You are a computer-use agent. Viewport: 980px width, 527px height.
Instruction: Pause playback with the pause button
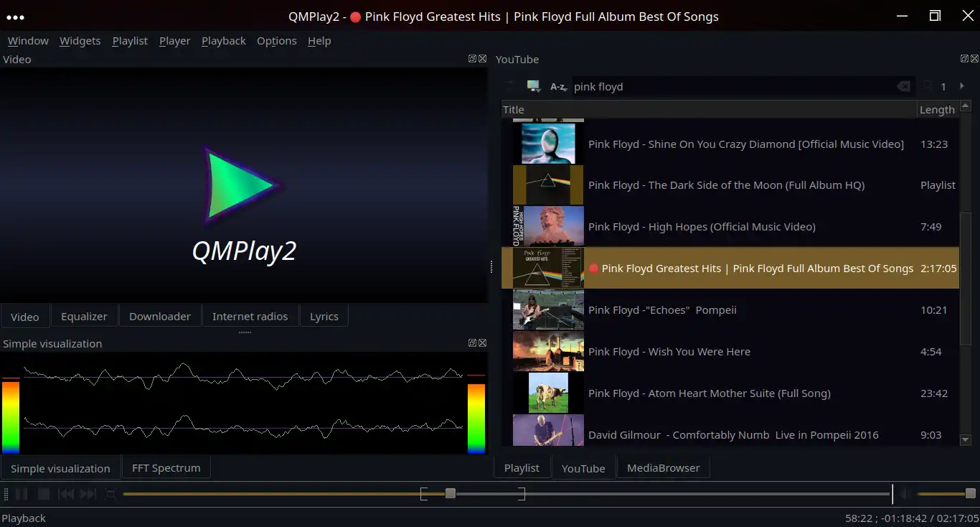coord(22,494)
